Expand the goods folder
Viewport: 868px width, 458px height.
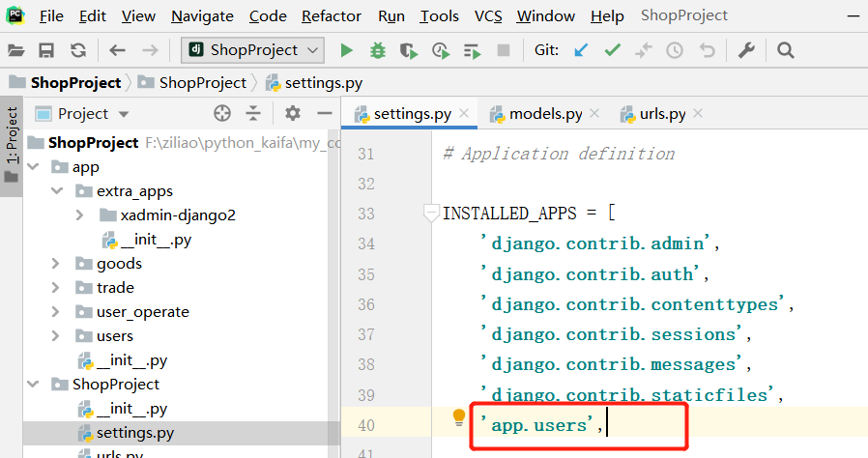point(55,263)
